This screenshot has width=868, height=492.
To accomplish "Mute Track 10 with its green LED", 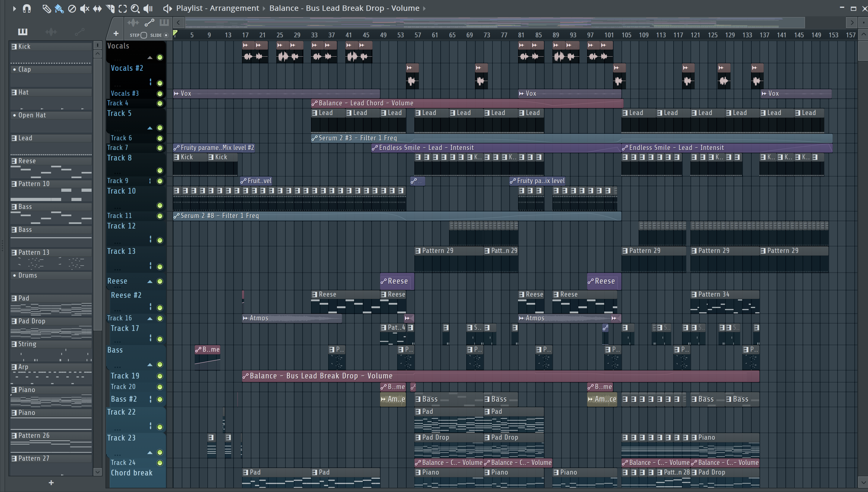I will point(160,205).
